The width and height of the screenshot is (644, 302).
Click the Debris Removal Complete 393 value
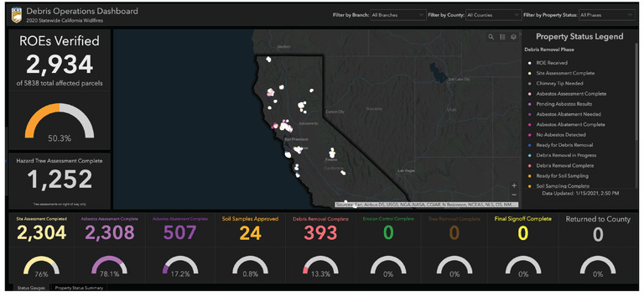321,233
